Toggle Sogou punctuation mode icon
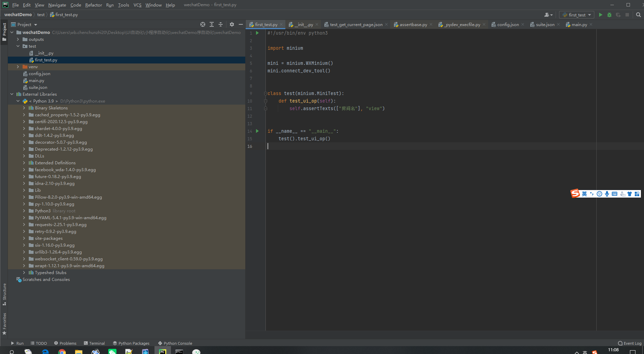Viewport: 644px width, 354px height. point(592,194)
